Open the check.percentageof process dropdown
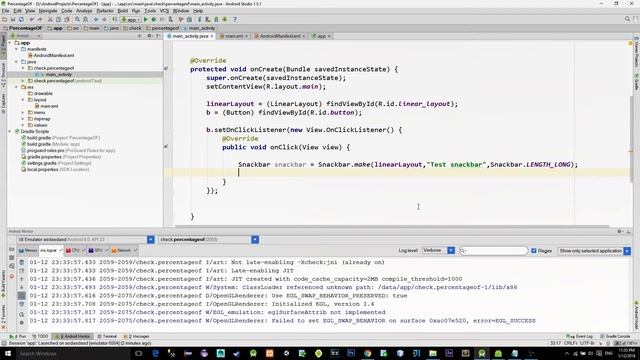Screen dimensions: 640x360 (x=209, y=240)
